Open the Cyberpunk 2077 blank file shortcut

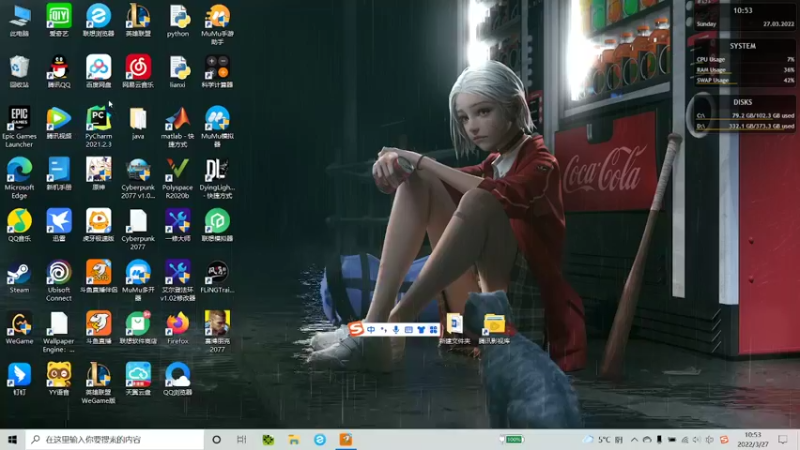138,229
